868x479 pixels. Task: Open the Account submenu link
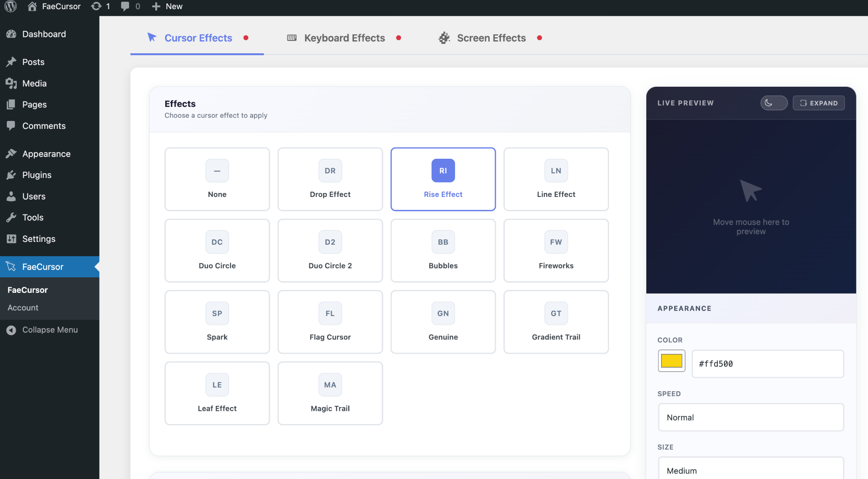(x=23, y=308)
